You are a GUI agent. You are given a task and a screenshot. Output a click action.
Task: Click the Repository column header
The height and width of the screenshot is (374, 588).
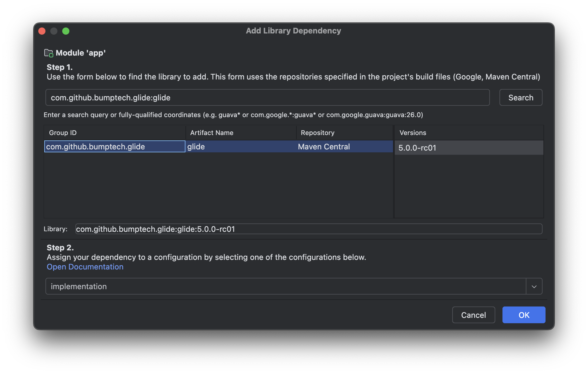344,133
